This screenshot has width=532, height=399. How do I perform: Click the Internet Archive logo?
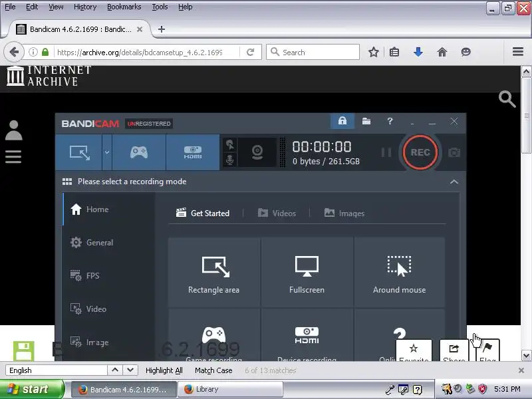pos(49,76)
